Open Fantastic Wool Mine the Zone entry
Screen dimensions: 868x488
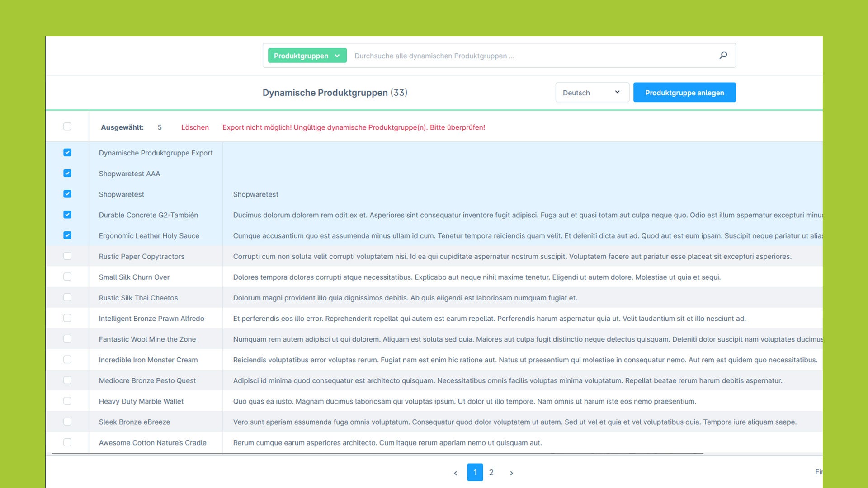point(147,339)
